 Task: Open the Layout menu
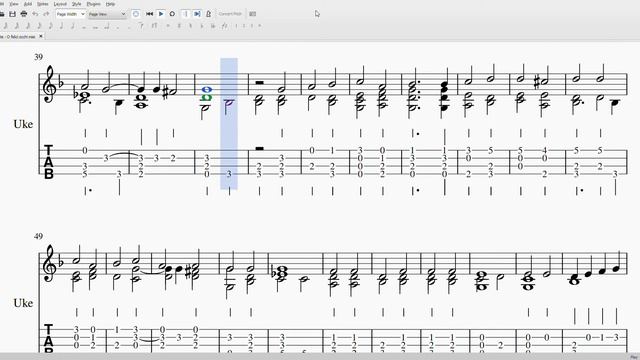[60, 4]
